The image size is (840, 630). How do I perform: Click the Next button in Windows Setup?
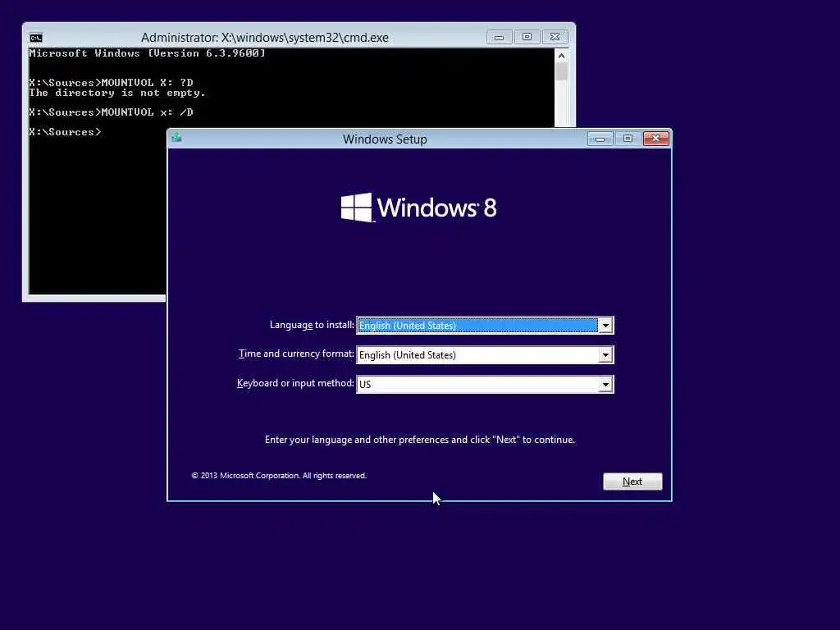coord(632,481)
